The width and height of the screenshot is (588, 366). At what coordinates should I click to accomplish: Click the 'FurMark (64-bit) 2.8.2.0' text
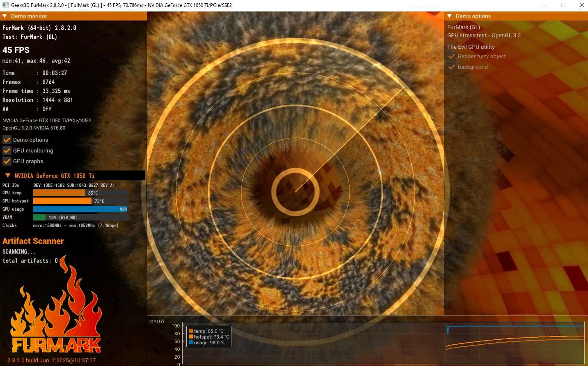[39, 28]
